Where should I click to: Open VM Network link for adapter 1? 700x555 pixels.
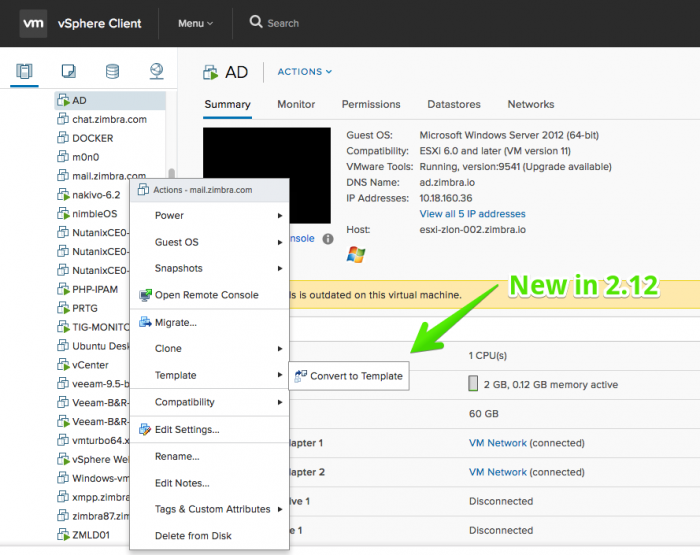(x=498, y=443)
